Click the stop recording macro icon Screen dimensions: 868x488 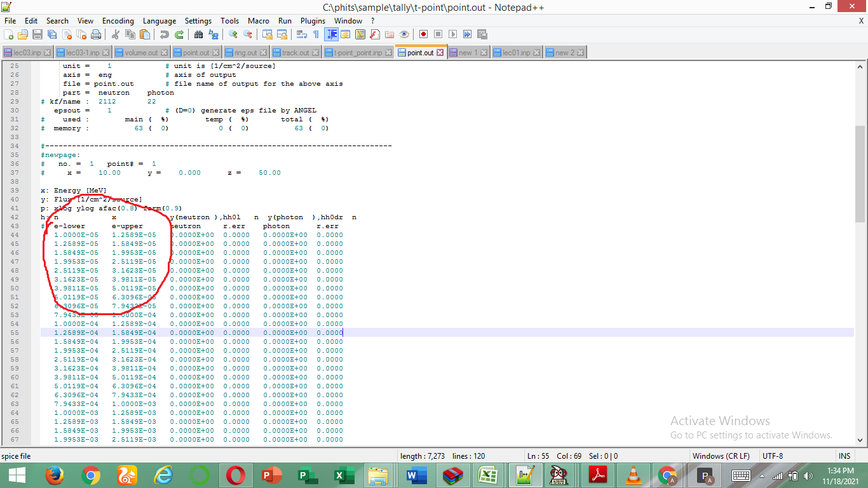438,34
